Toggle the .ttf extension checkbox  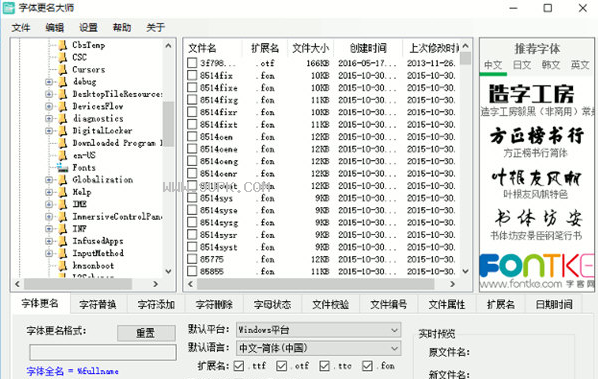point(239,366)
